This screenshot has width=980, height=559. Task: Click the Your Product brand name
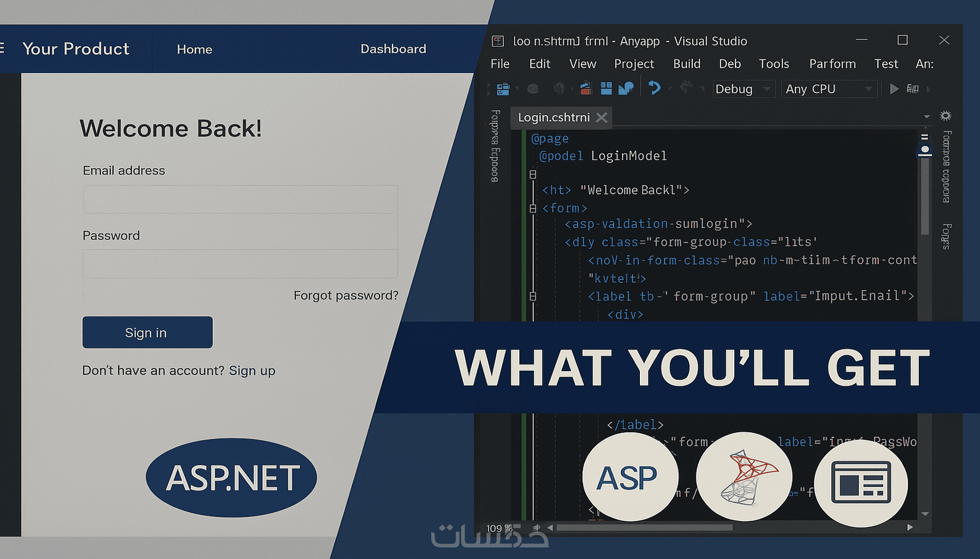pyautogui.click(x=76, y=49)
